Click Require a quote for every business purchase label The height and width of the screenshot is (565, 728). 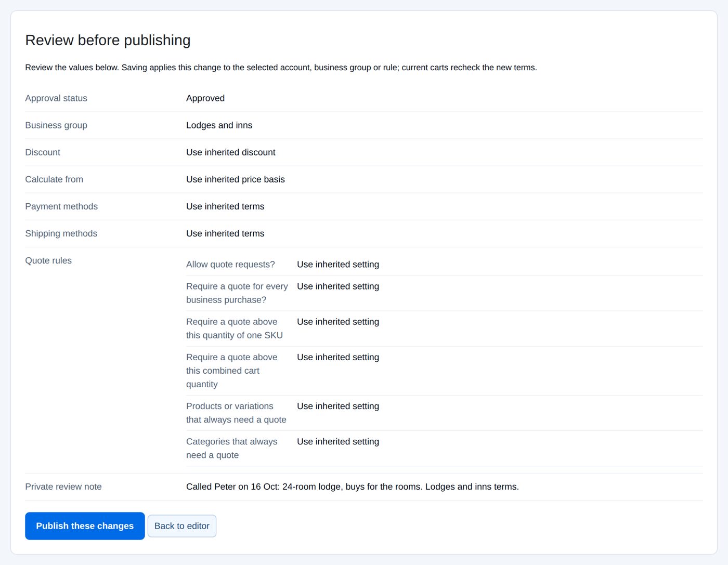(237, 293)
